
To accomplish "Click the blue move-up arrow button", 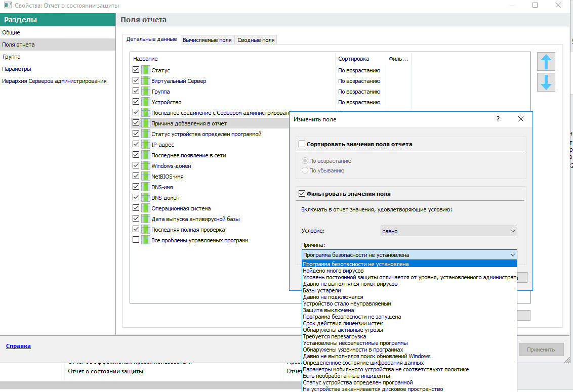I will click(546, 62).
